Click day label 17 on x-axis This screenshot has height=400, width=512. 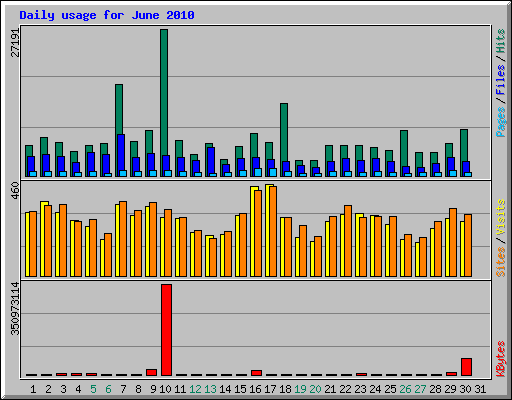(270, 389)
